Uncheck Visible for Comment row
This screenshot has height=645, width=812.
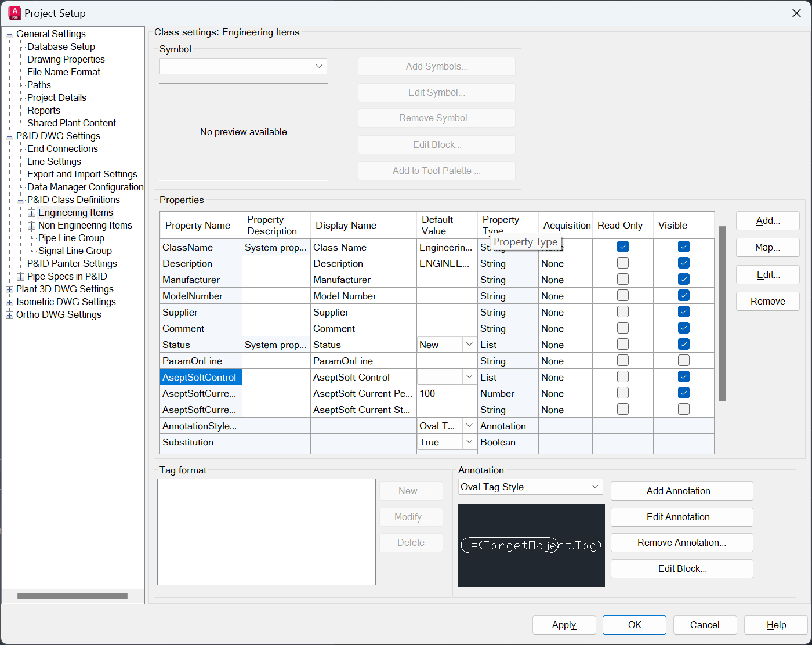[684, 328]
